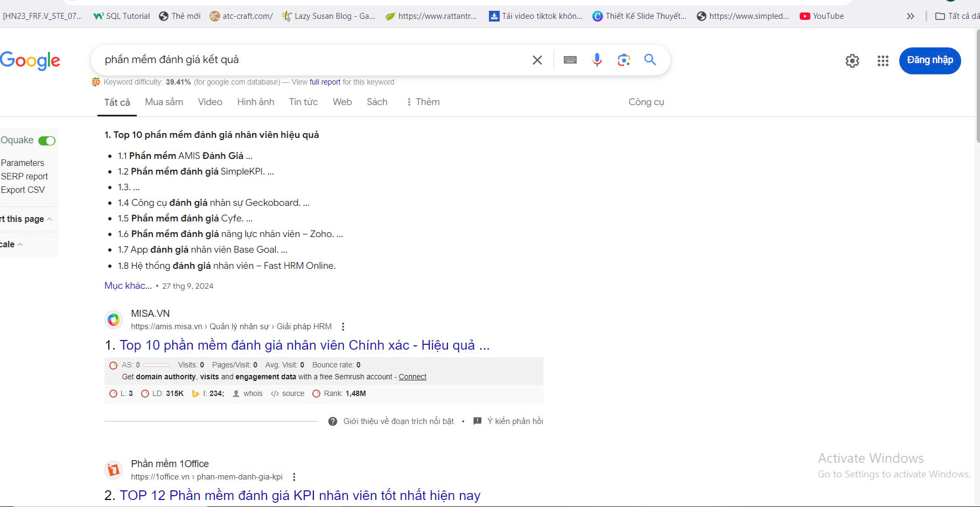Open MISA.VN result options menu
980x507 pixels.
click(x=343, y=327)
